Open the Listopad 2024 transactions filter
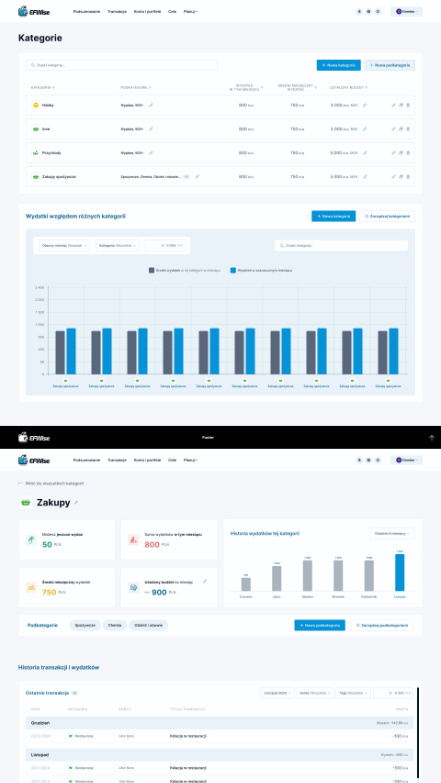The image size is (441, 783). click(x=277, y=693)
